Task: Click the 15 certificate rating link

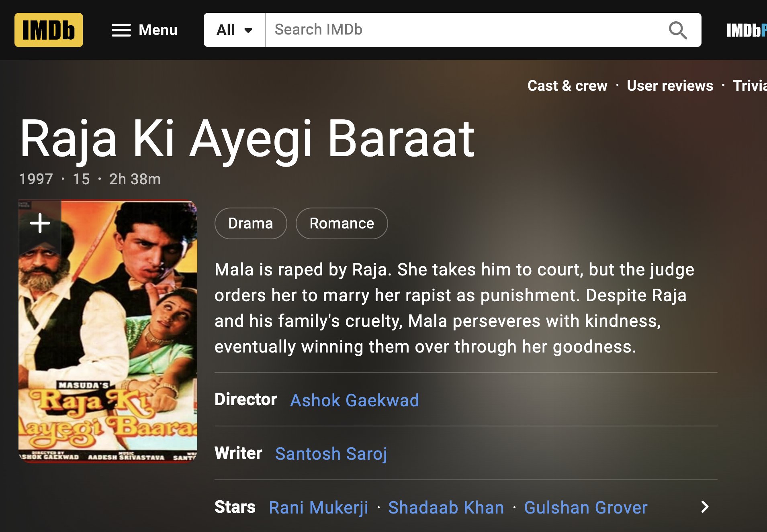Action: pyautogui.click(x=81, y=179)
